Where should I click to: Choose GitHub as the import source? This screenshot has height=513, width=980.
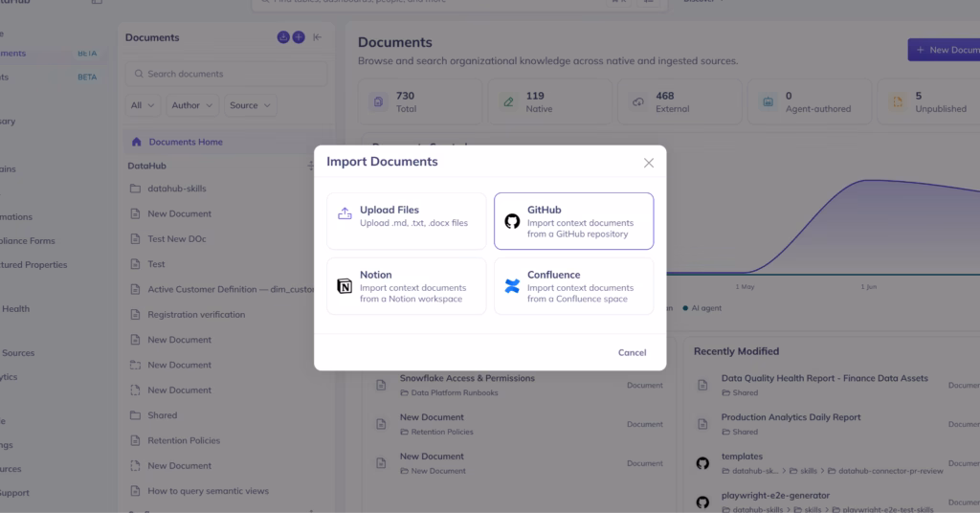[x=574, y=221]
